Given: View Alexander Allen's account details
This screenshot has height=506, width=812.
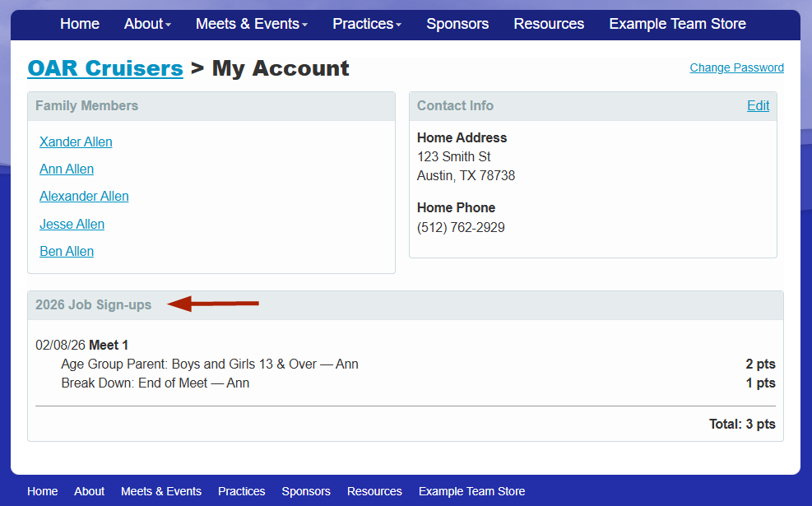Looking at the screenshot, I should click(x=84, y=196).
